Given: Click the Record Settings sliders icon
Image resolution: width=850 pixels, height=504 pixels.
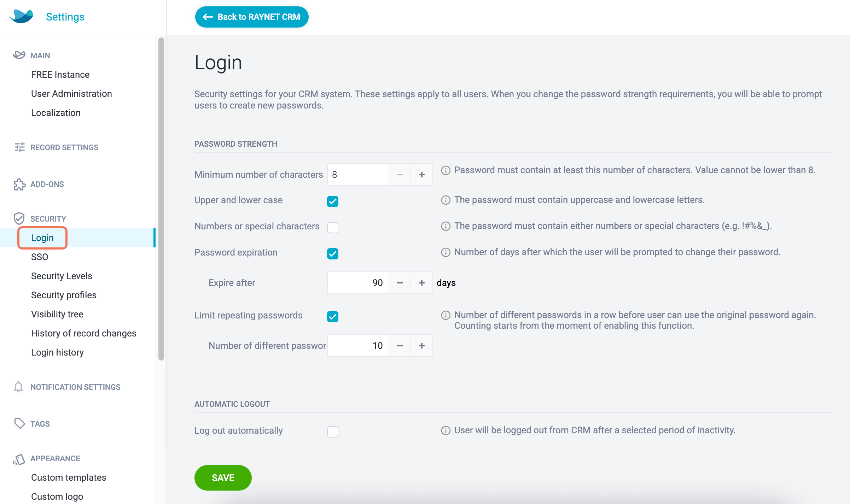Looking at the screenshot, I should click(x=19, y=147).
